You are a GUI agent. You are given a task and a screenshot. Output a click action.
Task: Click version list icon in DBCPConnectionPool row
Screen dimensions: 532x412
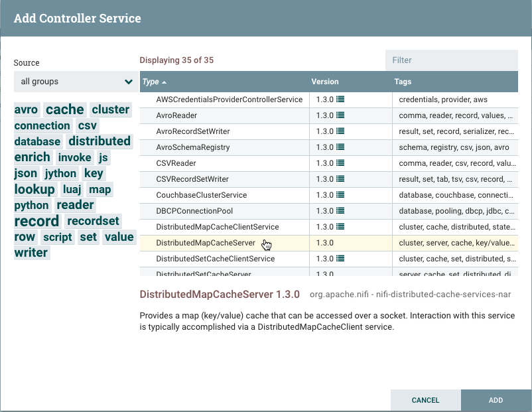click(x=340, y=211)
